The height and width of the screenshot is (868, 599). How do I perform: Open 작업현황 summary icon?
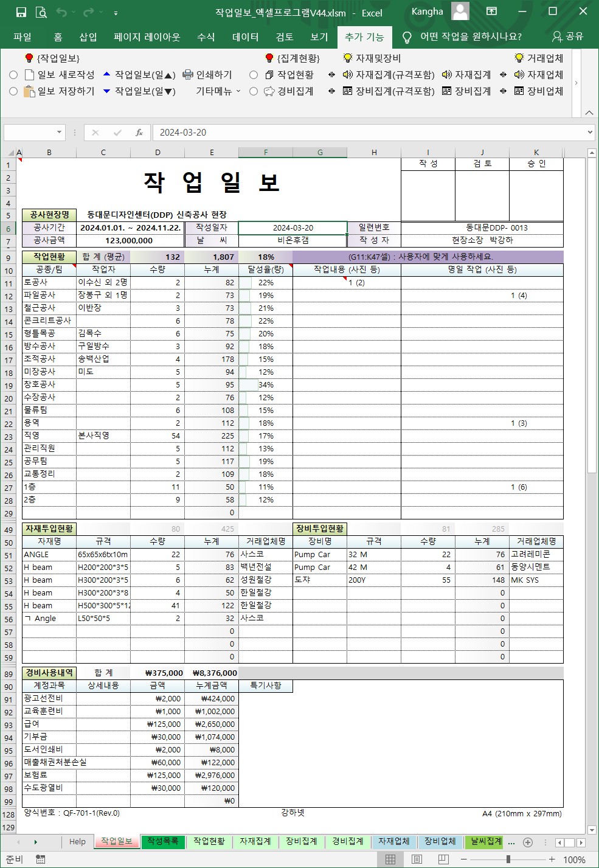pyautogui.click(x=269, y=75)
